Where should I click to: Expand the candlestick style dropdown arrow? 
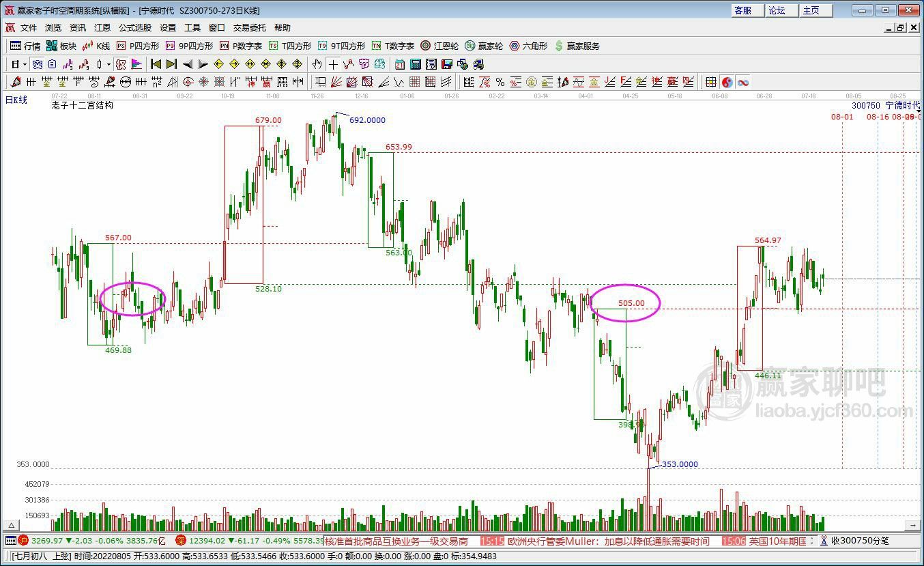click(x=109, y=64)
